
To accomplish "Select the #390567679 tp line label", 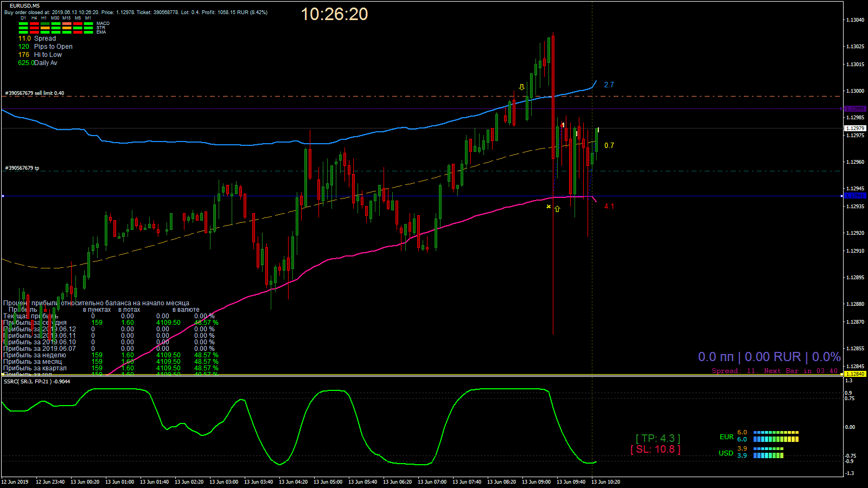I will click(22, 168).
